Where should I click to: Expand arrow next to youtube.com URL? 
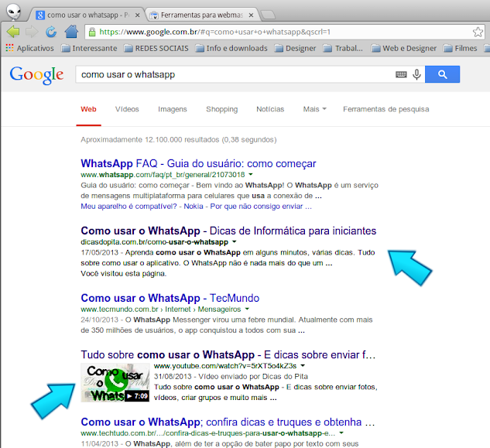pyautogui.click(x=303, y=365)
